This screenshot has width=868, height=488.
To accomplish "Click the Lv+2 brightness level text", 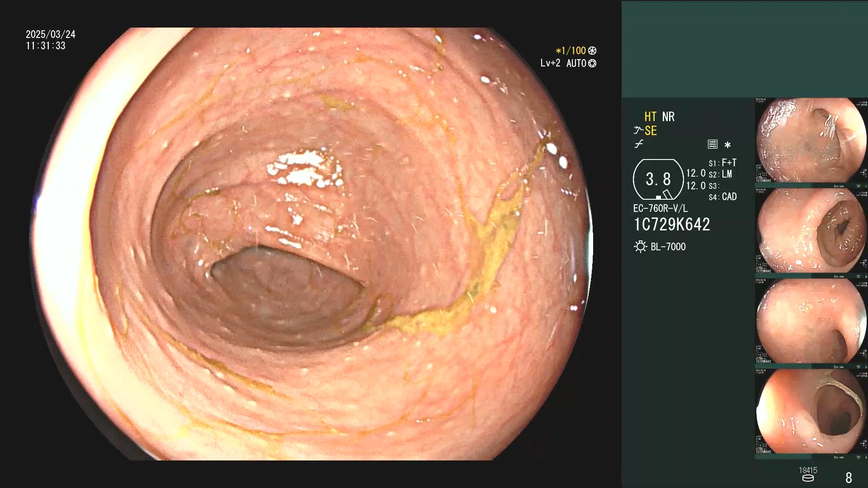I will [x=550, y=63].
